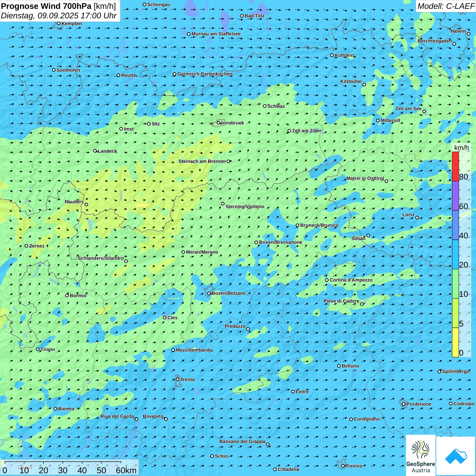Select the Belluno city label
Image resolution: width=476 pixels, height=476 pixels.
coord(350,366)
